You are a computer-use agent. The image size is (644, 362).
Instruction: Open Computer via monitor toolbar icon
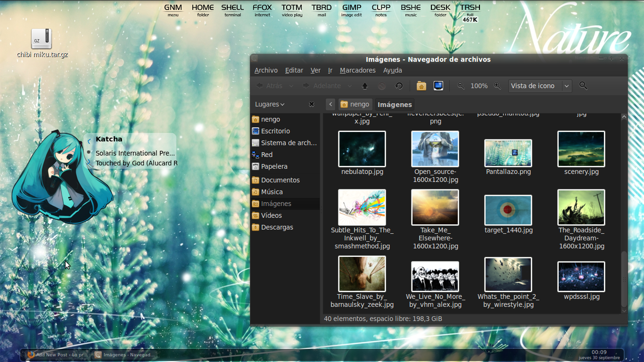(438, 86)
